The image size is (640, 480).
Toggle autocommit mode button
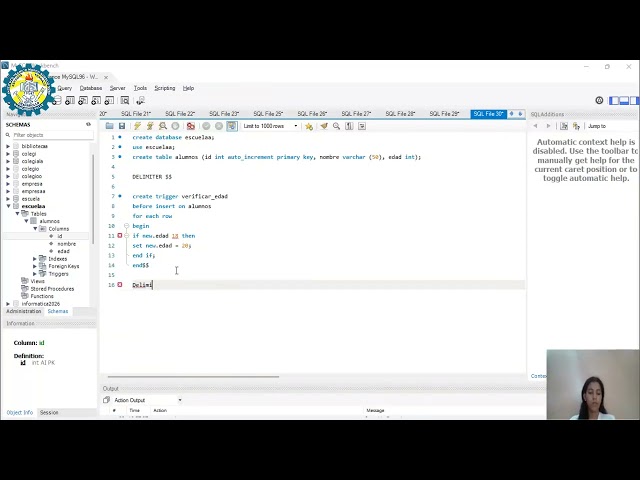[232, 126]
